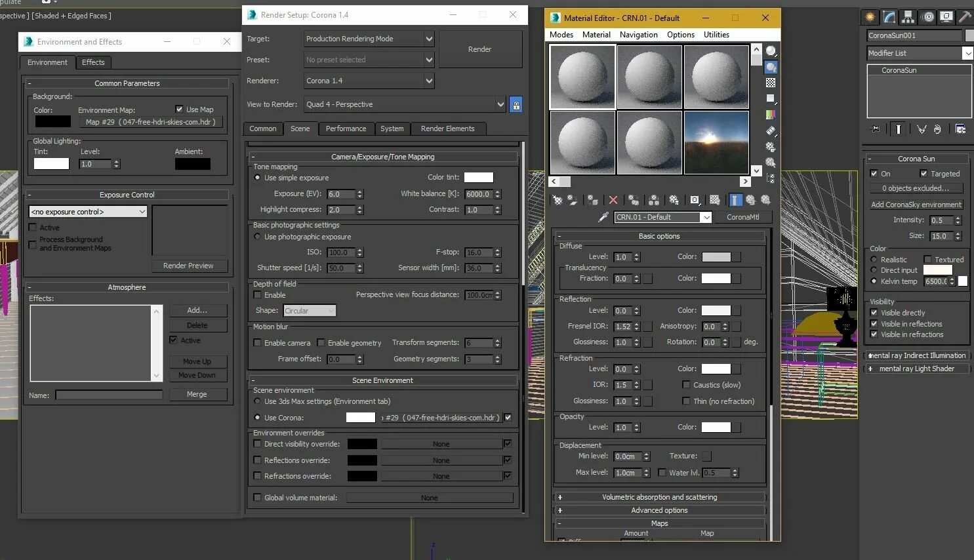Tick Enable geometry motion blur
Screen dimensions: 974x560
[321, 343]
